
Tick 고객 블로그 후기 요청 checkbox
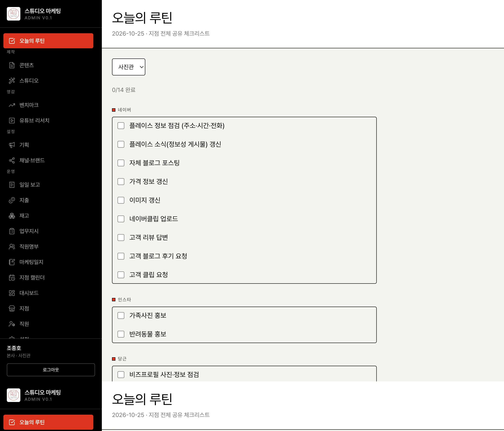[x=121, y=256]
